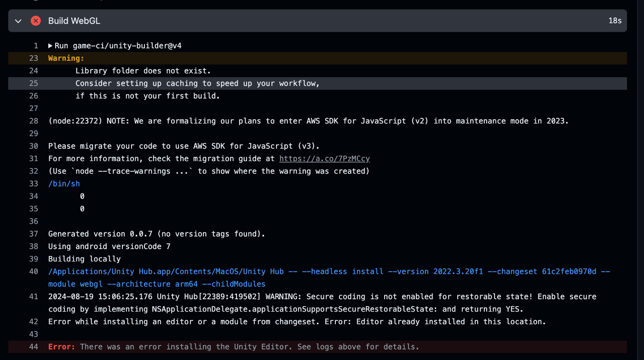Image resolution: width=644 pixels, height=360 pixels.
Task: Select log line number 41
Action: [x=33, y=296]
